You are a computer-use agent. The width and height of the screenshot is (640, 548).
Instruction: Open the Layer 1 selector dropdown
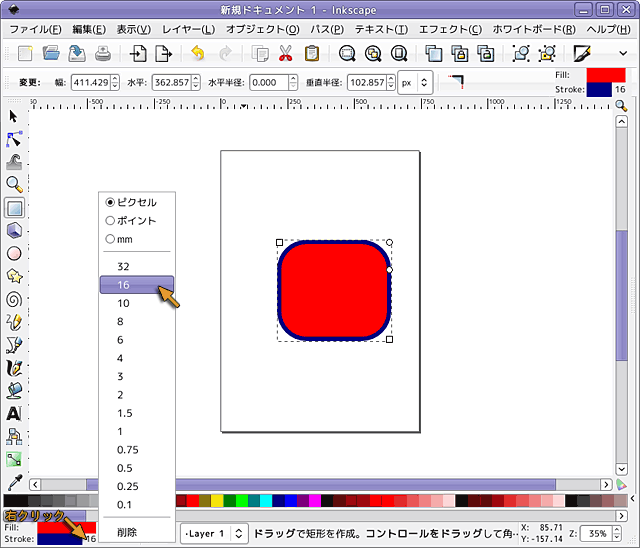[215, 534]
